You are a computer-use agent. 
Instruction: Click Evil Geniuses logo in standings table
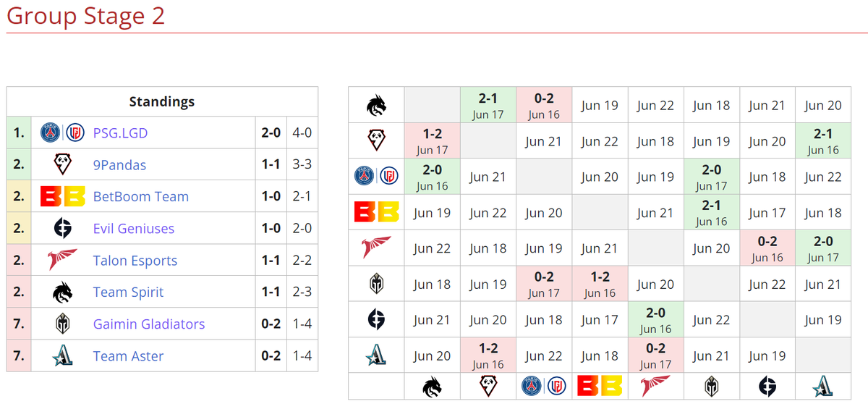click(x=63, y=229)
